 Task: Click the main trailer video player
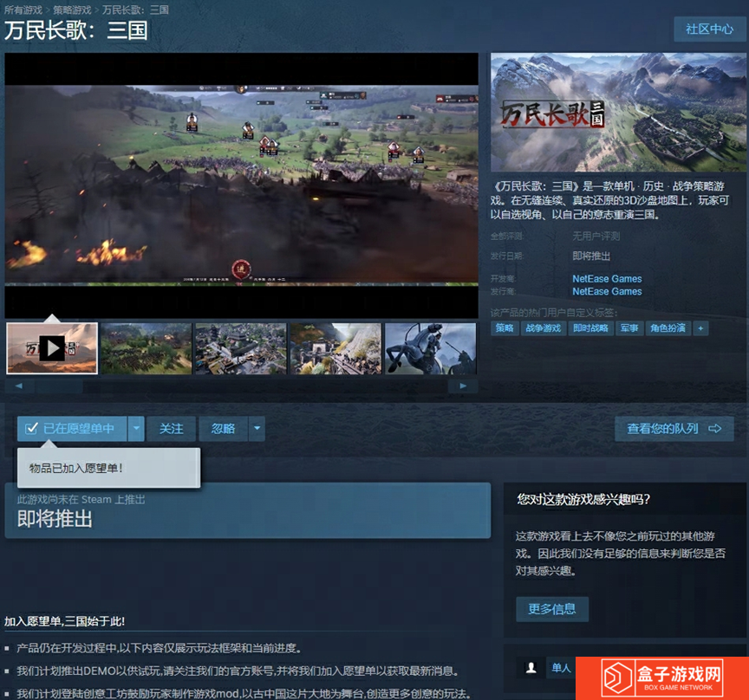[x=241, y=185]
